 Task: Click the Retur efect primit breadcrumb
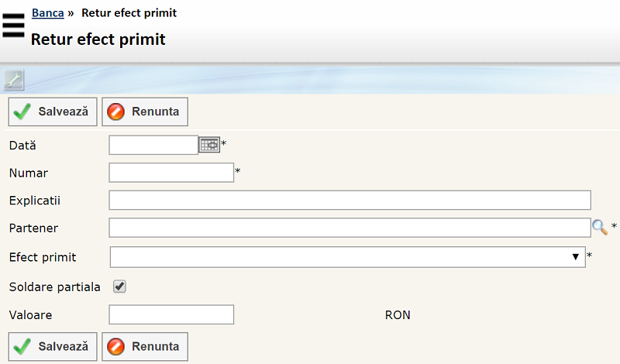coord(129,13)
